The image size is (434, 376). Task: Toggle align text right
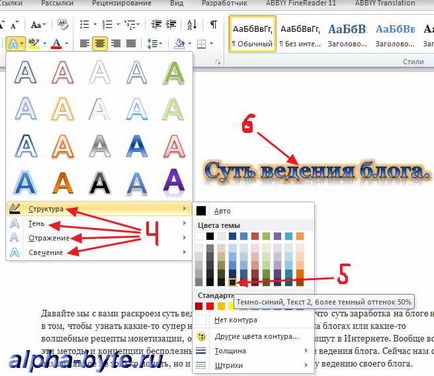click(116, 43)
